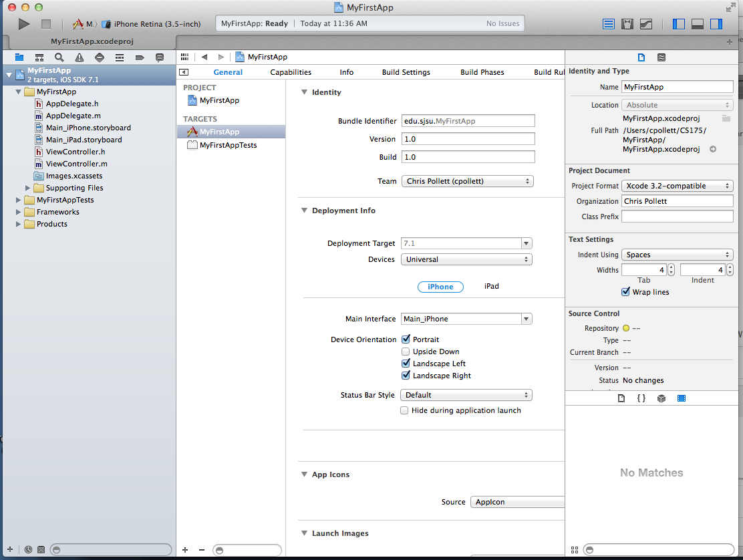Go forward in editor history
This screenshot has height=560, width=743.
tap(220, 57)
